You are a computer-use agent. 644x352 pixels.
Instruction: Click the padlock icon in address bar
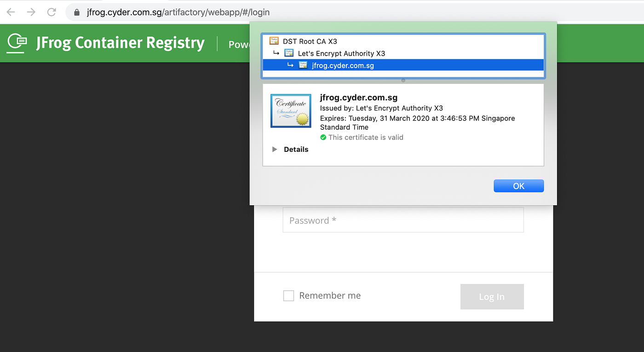coord(77,12)
